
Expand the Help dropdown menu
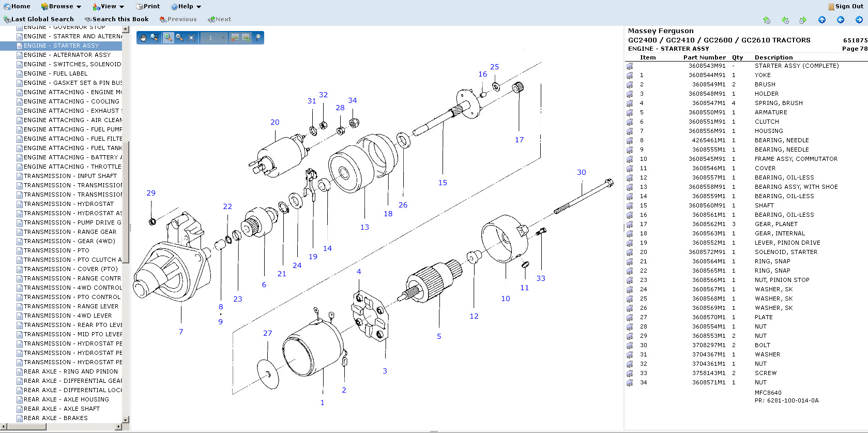coord(186,6)
